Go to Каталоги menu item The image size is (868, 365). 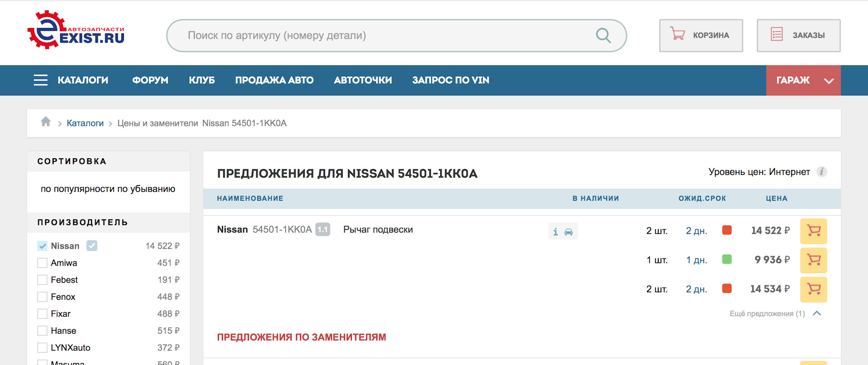83,80
